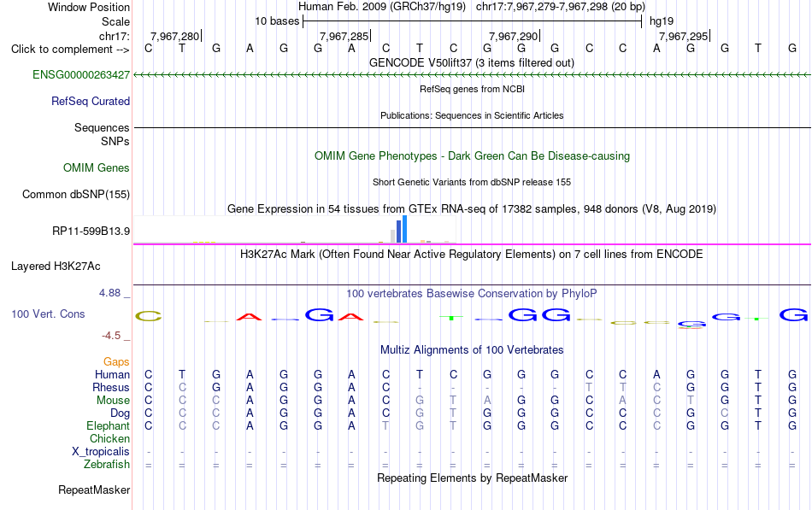Click the Elephant alignment row label

click(x=108, y=425)
